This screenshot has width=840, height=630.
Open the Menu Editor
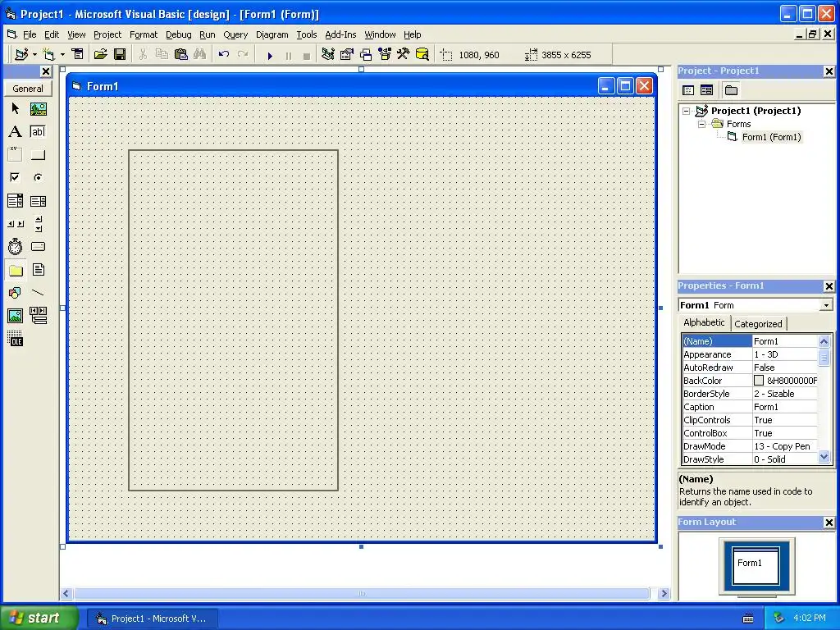(x=78, y=55)
